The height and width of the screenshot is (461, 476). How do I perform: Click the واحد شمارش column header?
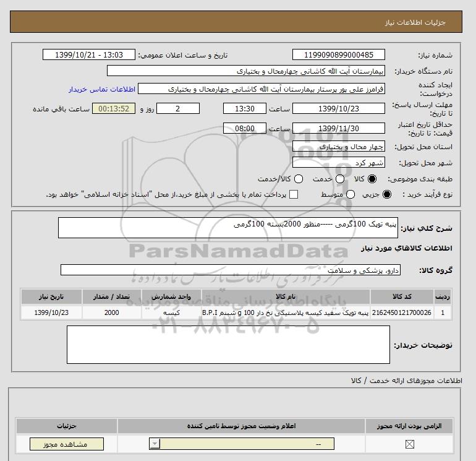tap(171, 296)
